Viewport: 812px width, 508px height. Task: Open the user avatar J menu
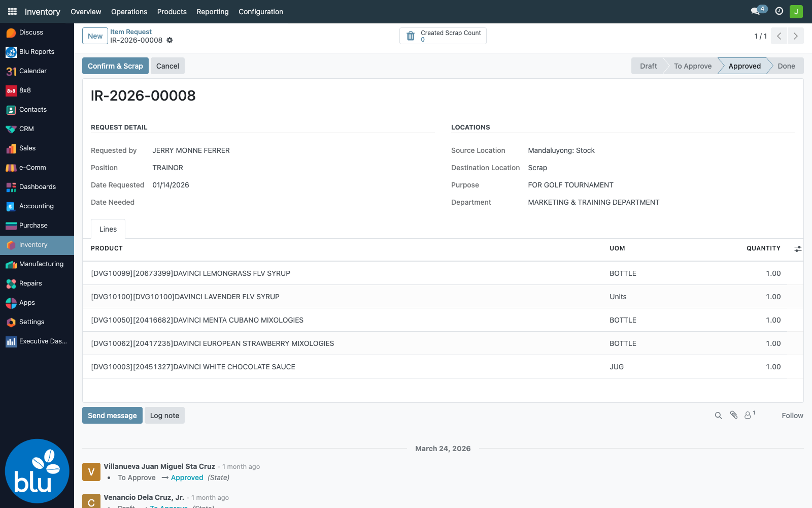(796, 11)
